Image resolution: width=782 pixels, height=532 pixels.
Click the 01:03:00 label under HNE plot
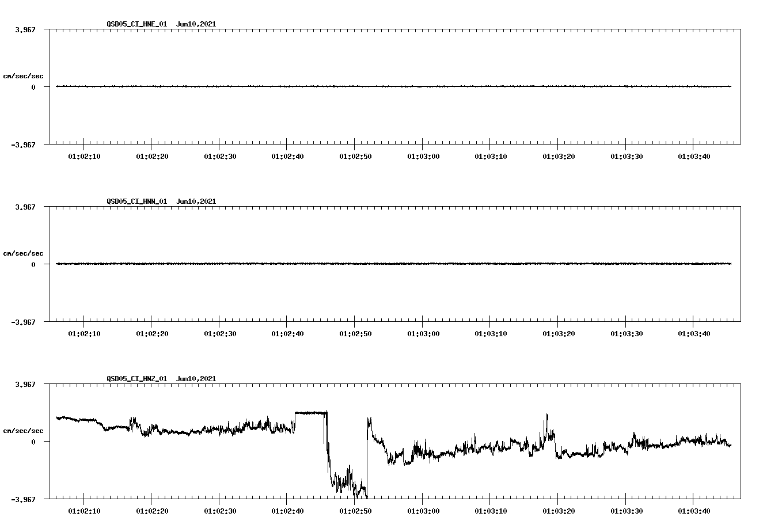(423, 157)
